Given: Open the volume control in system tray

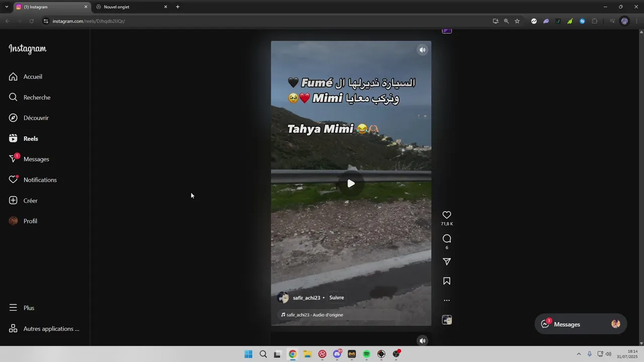Looking at the screenshot, I should [x=608, y=354].
